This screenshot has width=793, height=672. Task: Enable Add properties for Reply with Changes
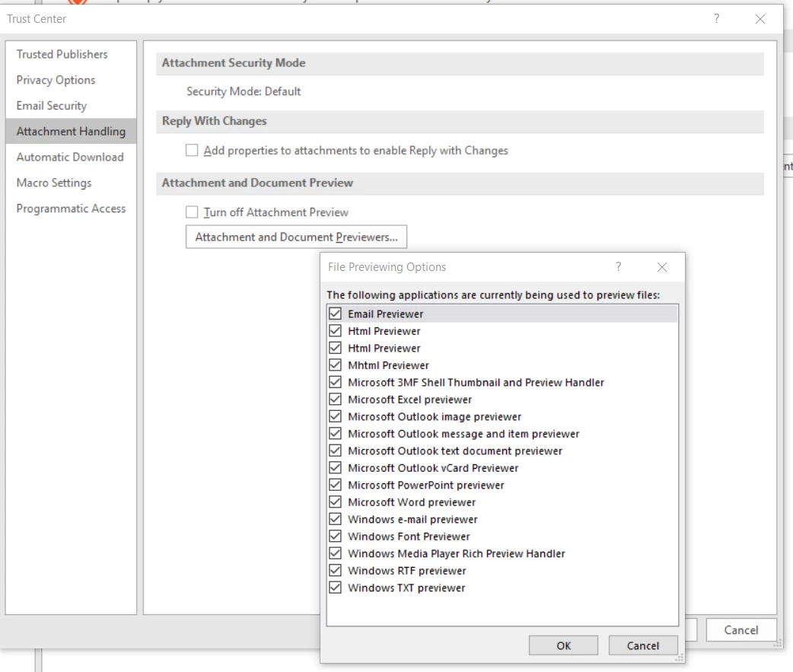tap(192, 150)
